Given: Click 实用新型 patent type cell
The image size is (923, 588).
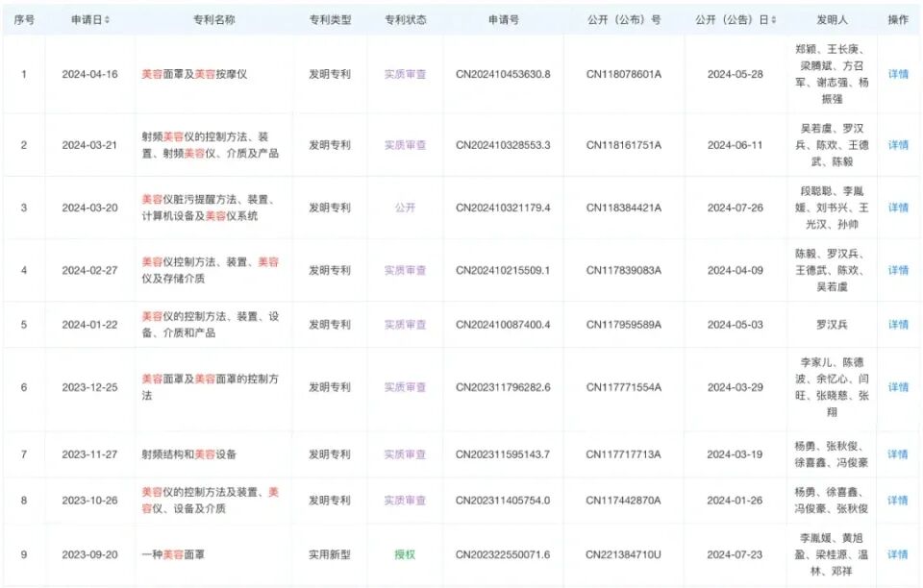Looking at the screenshot, I should 330,554.
